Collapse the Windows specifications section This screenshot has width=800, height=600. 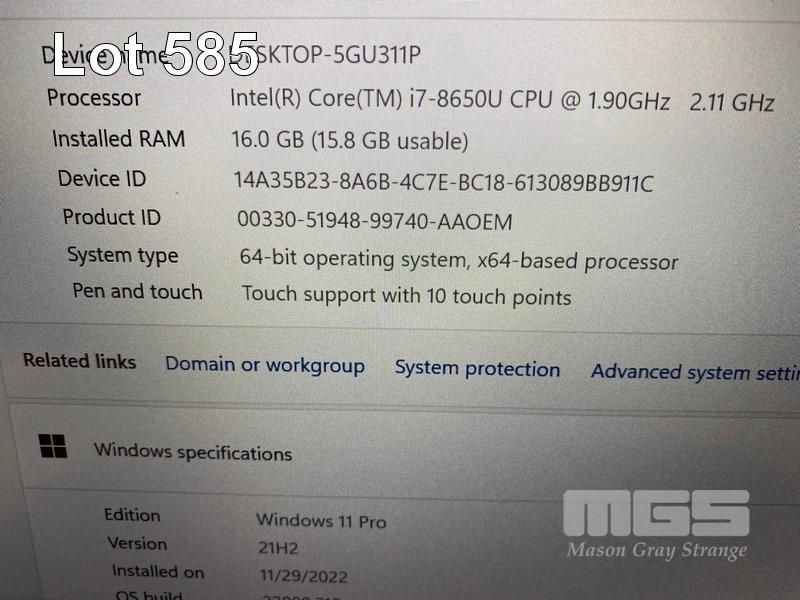pyautogui.click(x=403, y=452)
